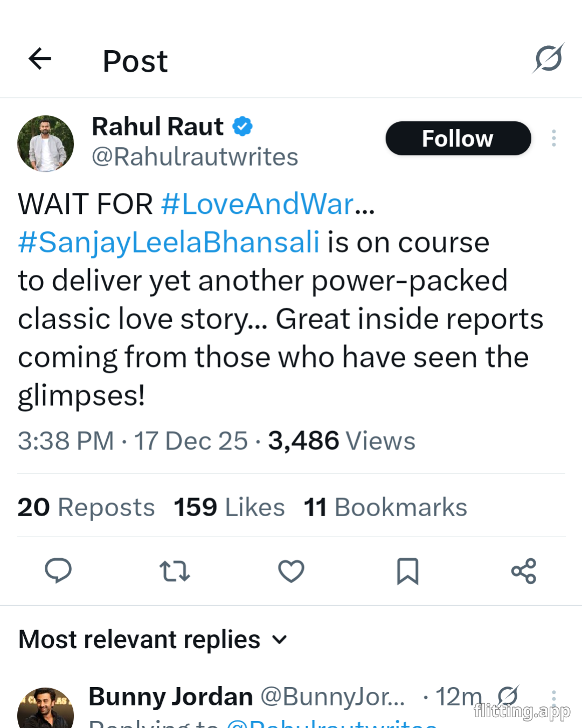Open Bunny Jordan's reply more options
This screenshot has width=582, height=728.
click(x=553, y=697)
